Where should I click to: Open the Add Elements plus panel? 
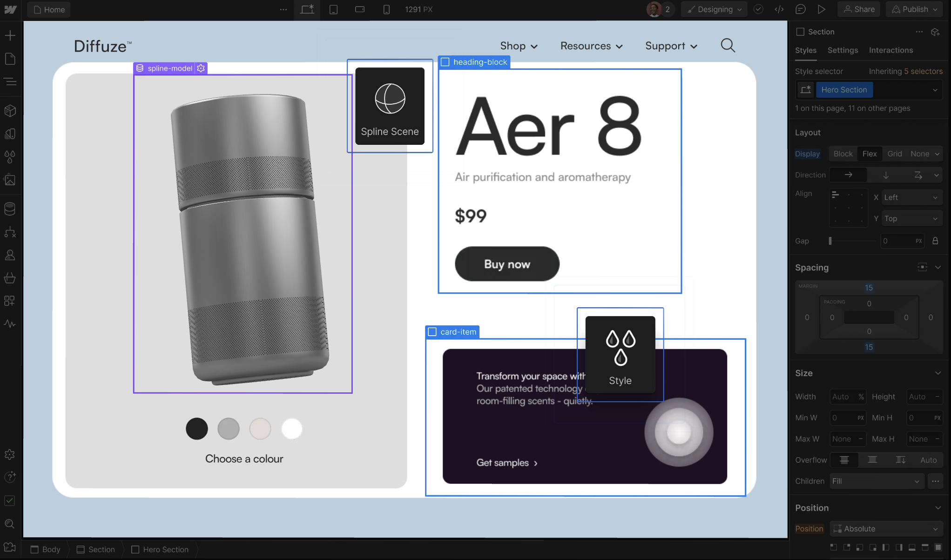coord(10,35)
